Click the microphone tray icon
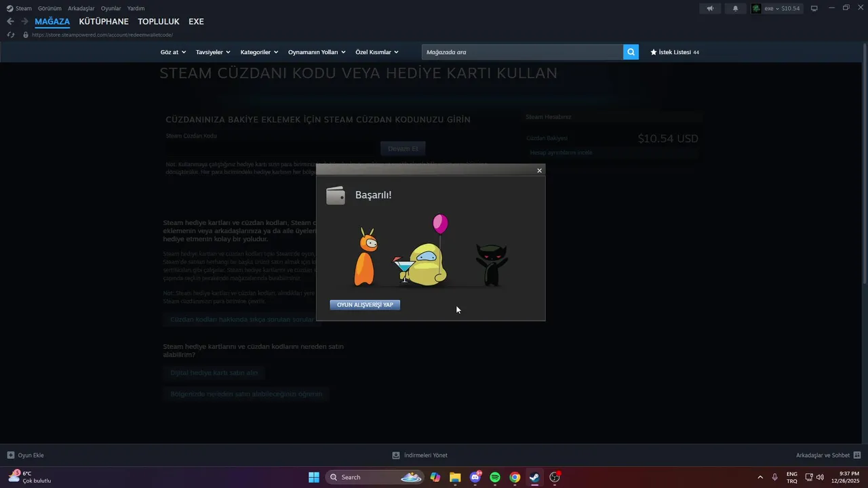 (774, 477)
